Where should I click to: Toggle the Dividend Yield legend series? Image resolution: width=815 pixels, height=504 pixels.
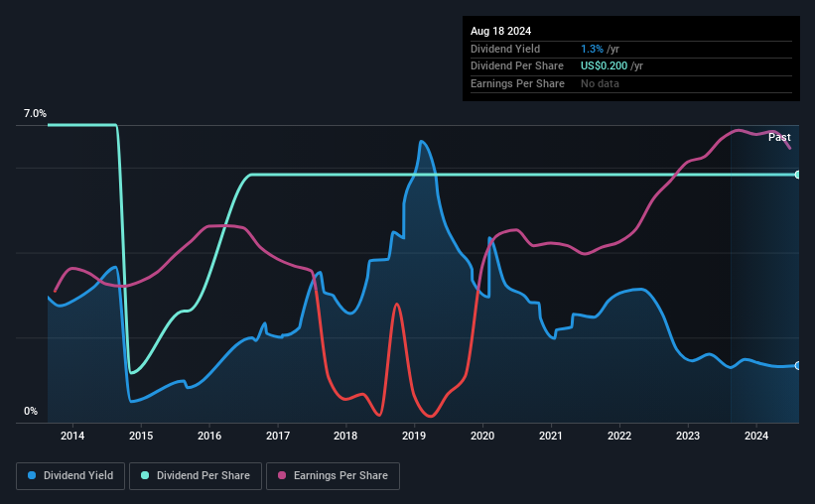(x=70, y=476)
